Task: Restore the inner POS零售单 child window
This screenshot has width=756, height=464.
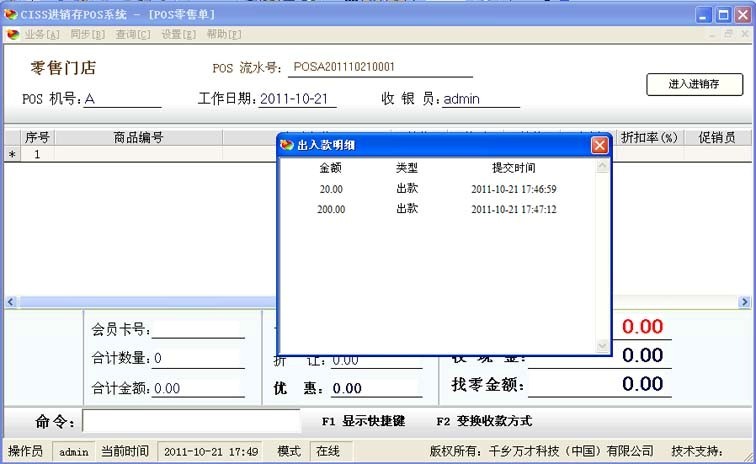Action: [729, 34]
